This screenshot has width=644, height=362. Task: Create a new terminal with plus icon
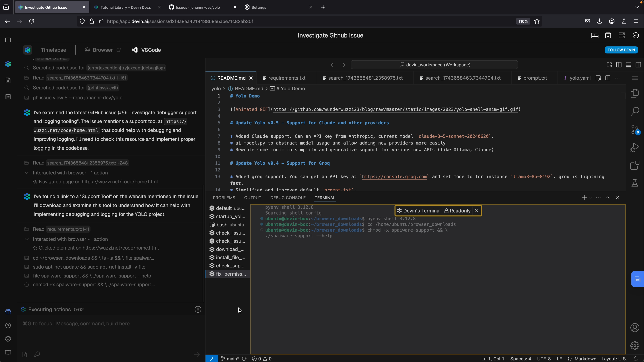tap(584, 198)
